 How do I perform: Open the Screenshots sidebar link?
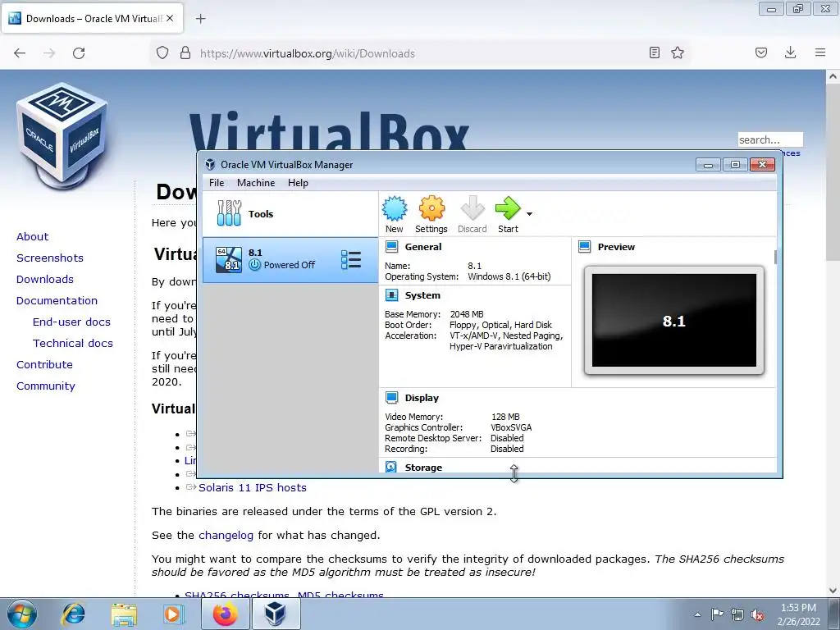pyautogui.click(x=50, y=258)
